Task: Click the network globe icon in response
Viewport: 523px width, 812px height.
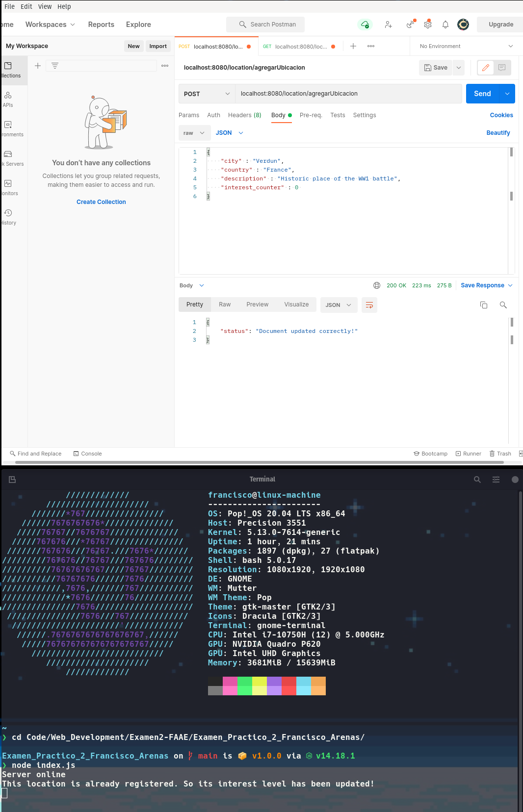Action: coord(377,285)
